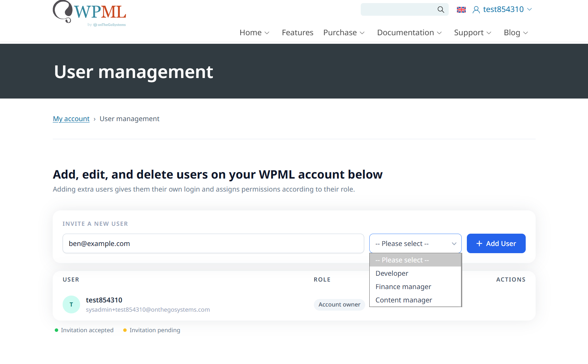Open the Features page
Screen dimensions: 588x364
(297, 32)
